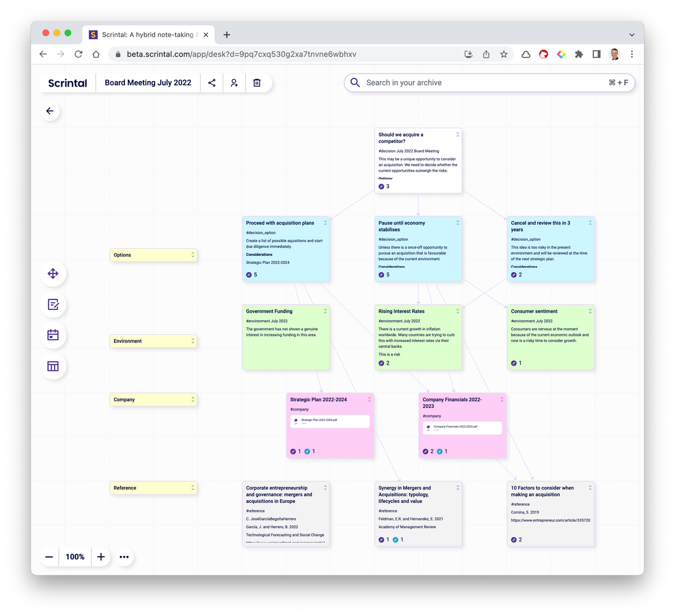This screenshot has height=616, width=675.
Task: Collapse the Rising Interest Rates card
Action: 457,310
